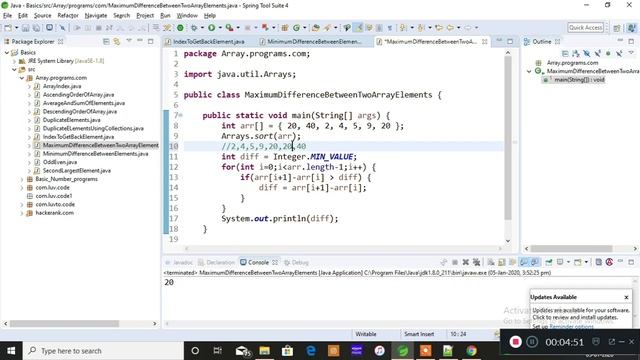The height and width of the screenshot is (360, 640).
Task: Select SecondLargestElement.java in Package Explorer
Action: coord(77,171)
